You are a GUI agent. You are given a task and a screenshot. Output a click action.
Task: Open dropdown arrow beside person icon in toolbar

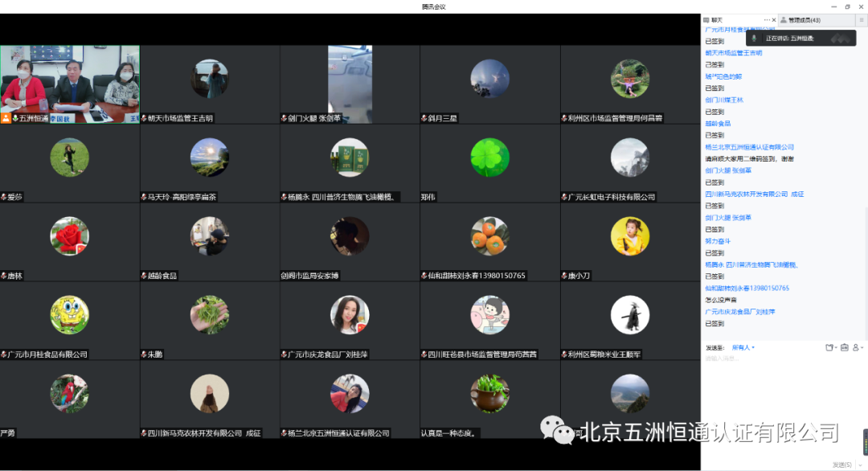coord(862,347)
